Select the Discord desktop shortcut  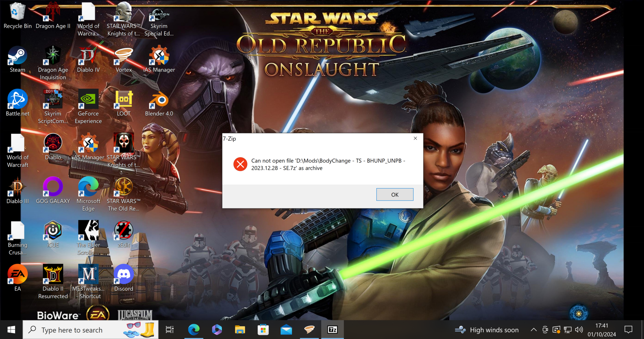124,278
